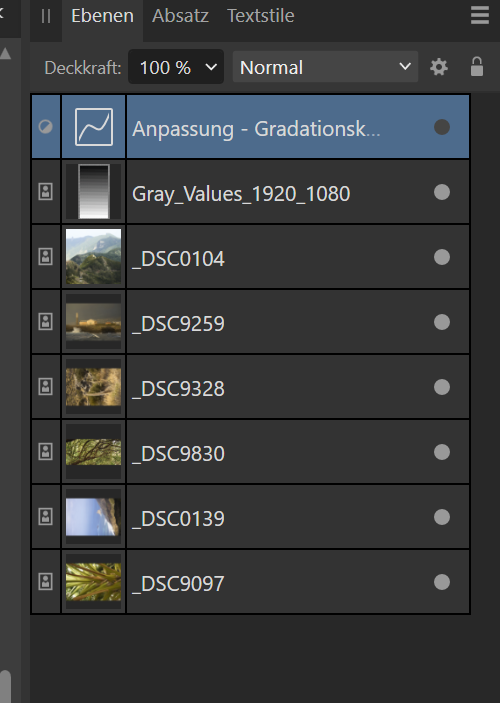The width and height of the screenshot is (500, 703).
Task: Toggle visibility of Gray_Values_1920_1080 layer
Action: [x=442, y=192]
